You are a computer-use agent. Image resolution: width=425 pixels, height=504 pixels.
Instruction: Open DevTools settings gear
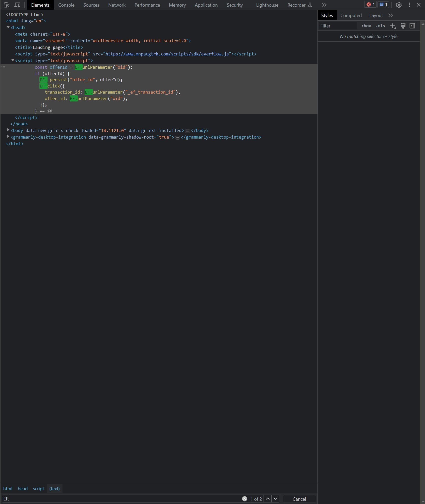(399, 5)
